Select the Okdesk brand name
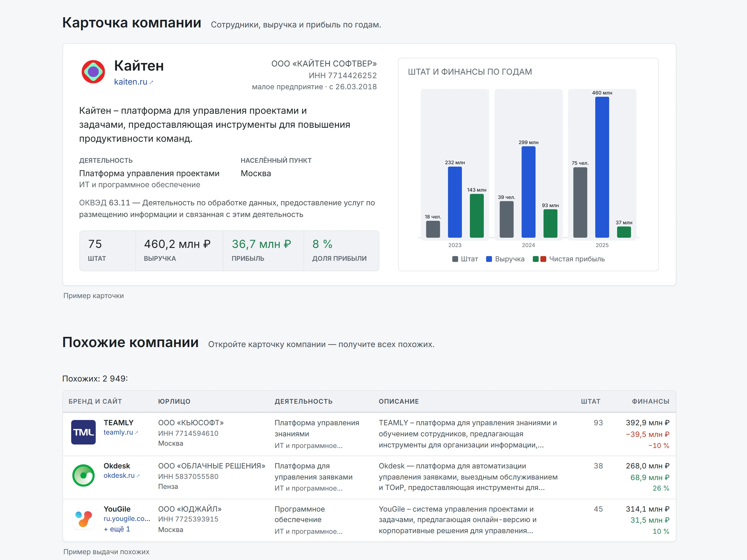747x560 pixels. [x=117, y=466]
